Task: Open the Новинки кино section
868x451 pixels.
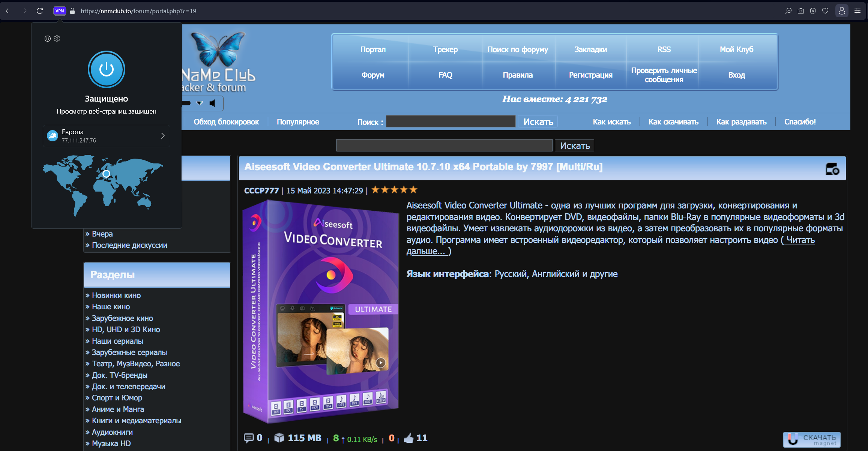Action: pyautogui.click(x=116, y=295)
